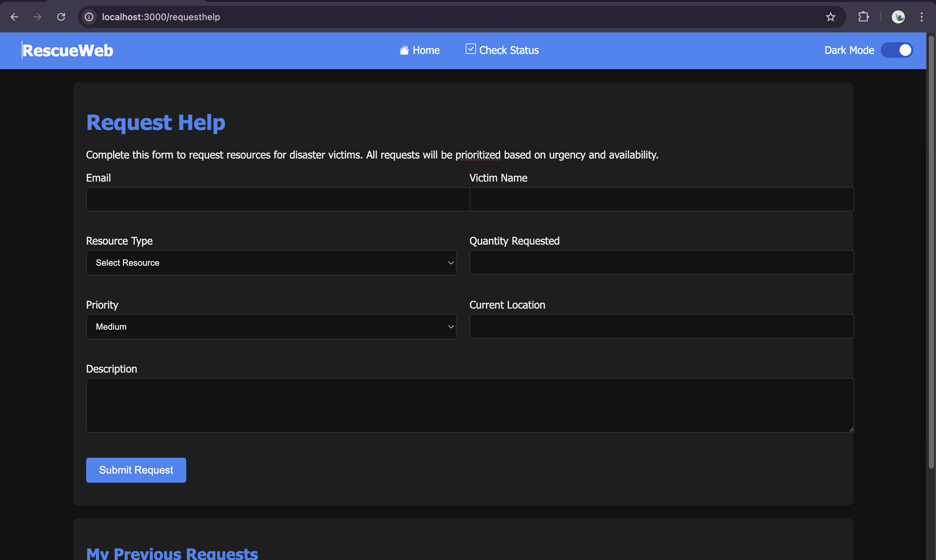Screen dimensions: 936x560
Task: Toggle Dark Mode switch off
Action: pyautogui.click(x=897, y=50)
